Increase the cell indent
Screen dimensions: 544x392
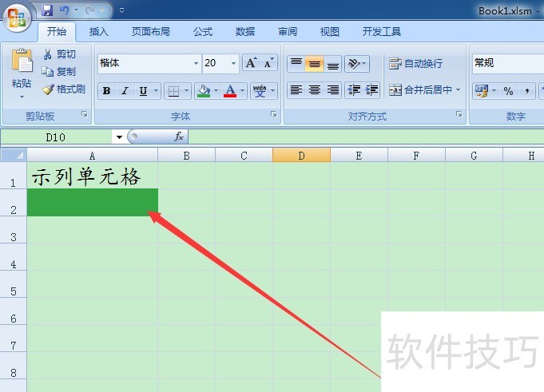372,90
